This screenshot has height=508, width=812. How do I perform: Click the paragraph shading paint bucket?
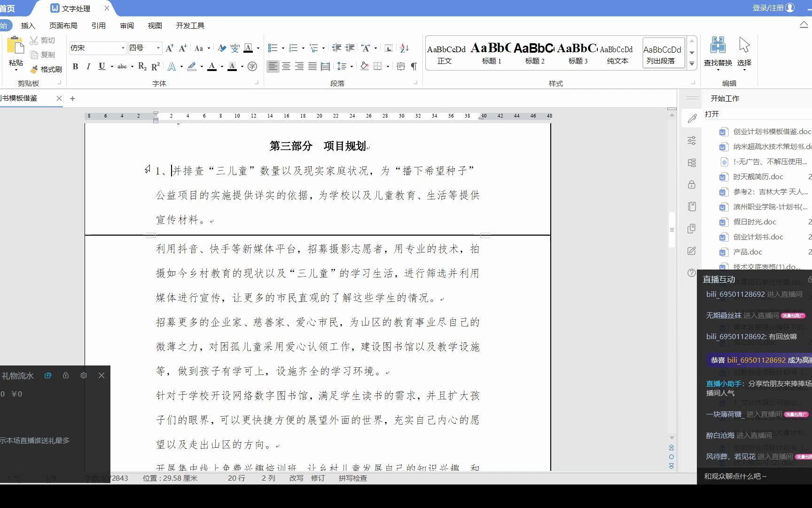tap(364, 67)
